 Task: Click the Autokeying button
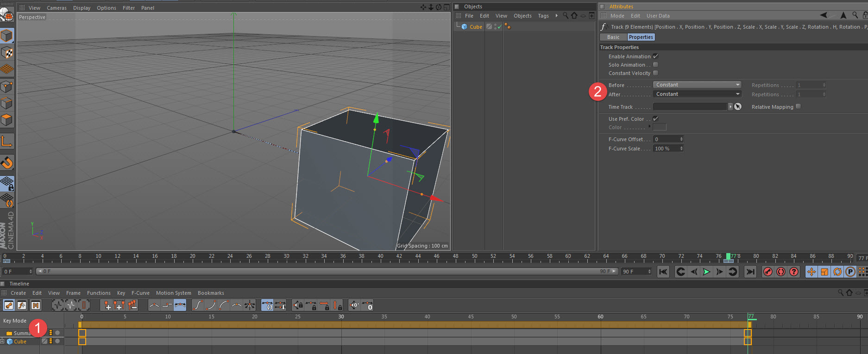[781, 272]
